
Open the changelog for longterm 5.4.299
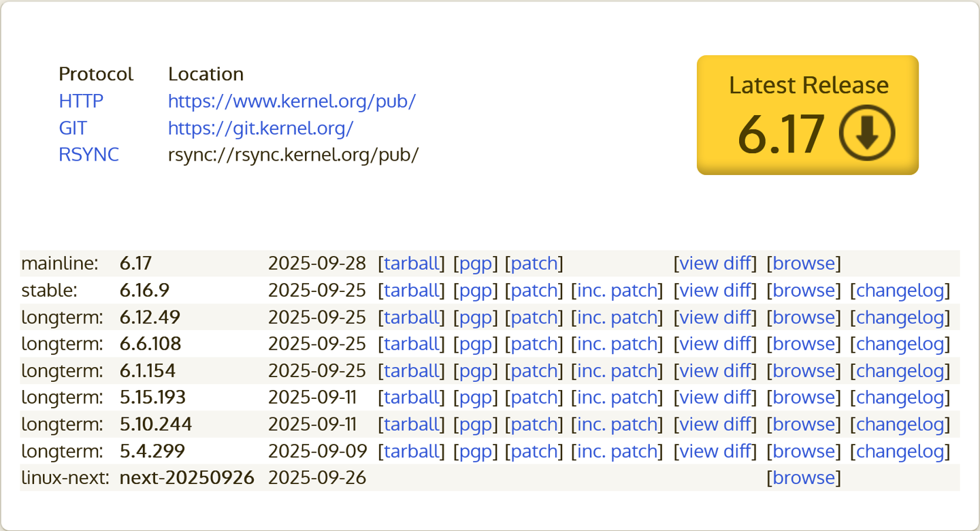tap(900, 451)
